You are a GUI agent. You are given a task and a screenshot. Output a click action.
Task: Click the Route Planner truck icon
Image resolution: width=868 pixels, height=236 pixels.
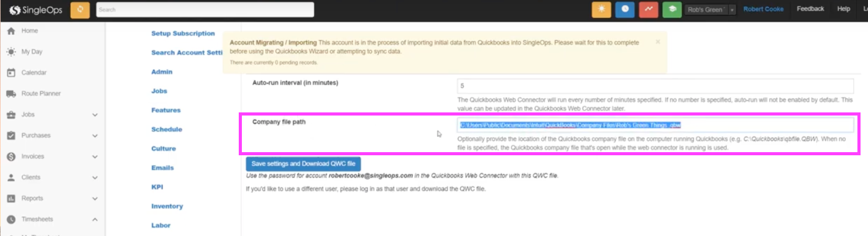pyautogui.click(x=11, y=94)
